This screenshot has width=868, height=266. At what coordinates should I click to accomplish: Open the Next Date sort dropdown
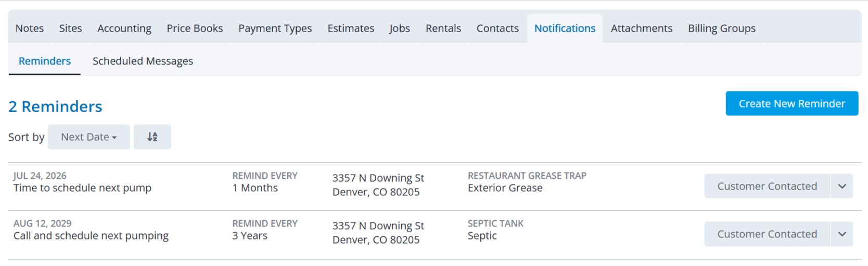click(x=88, y=137)
